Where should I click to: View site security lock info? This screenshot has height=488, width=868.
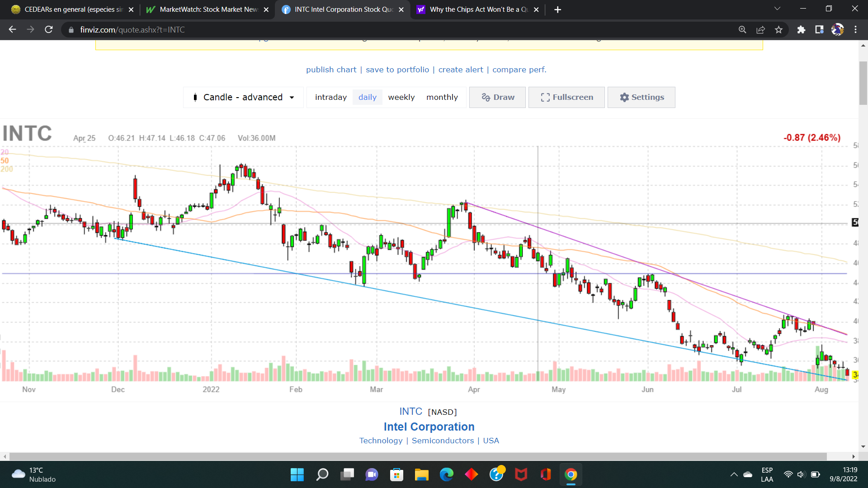[x=71, y=29]
